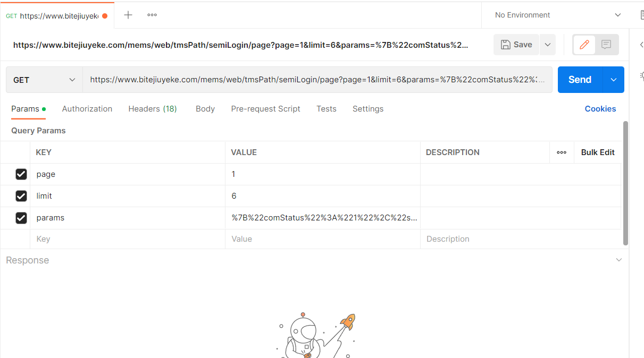Click the page key cell

(x=128, y=174)
